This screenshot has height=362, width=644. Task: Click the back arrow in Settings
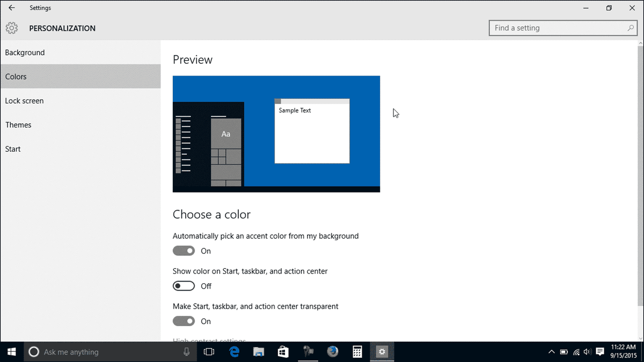point(12,8)
